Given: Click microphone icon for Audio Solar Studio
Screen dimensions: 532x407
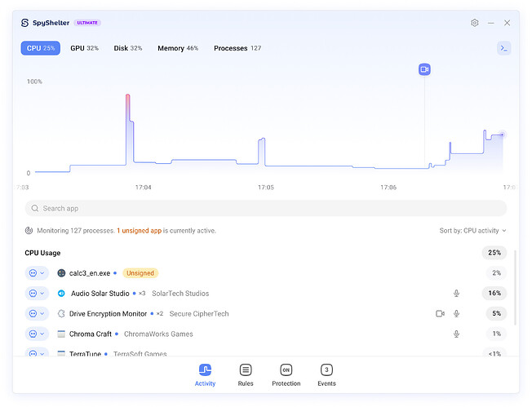Looking at the screenshot, I should 456,294.
